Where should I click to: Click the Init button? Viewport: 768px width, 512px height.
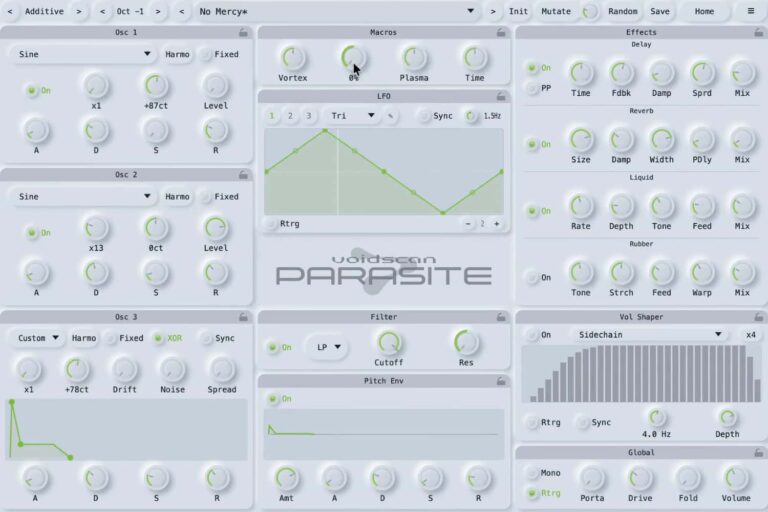pyautogui.click(x=518, y=11)
